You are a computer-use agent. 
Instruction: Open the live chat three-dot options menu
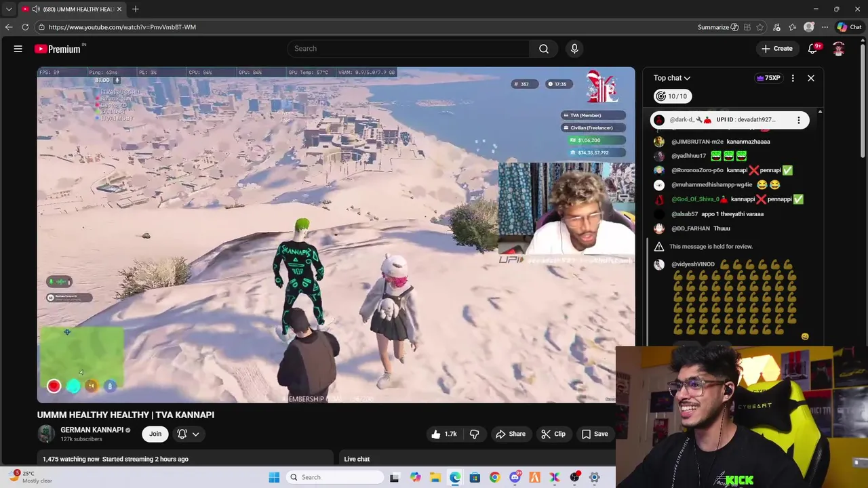793,78
